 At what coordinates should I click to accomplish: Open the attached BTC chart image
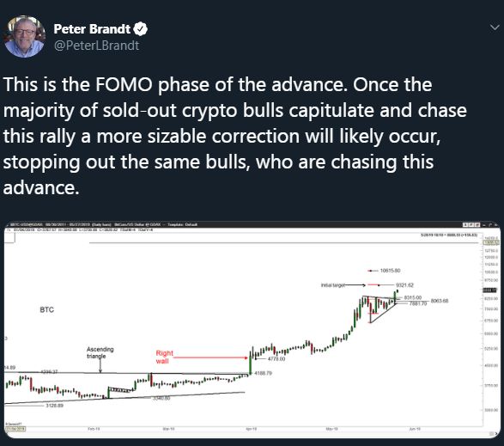pyautogui.click(x=252, y=329)
